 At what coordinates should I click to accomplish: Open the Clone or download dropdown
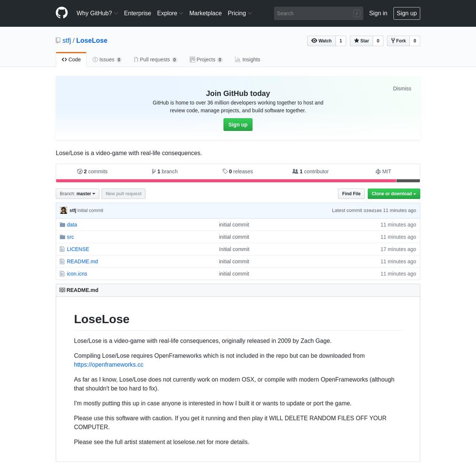click(394, 194)
